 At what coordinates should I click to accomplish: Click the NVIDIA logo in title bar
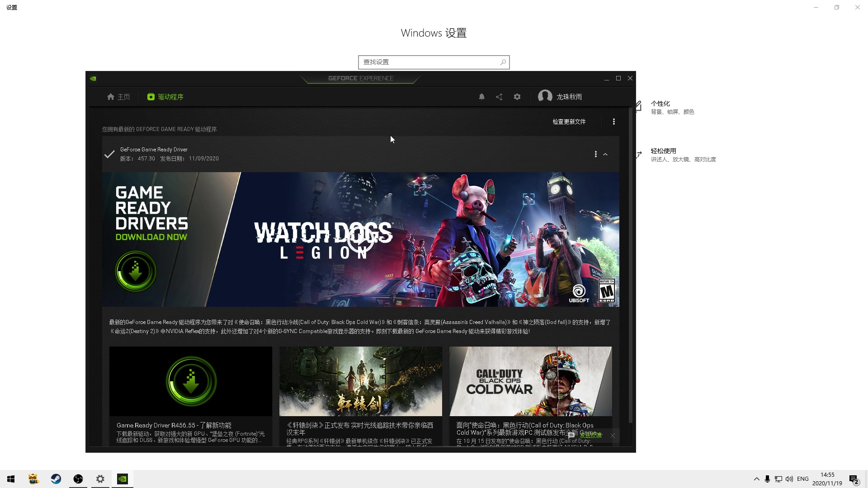click(93, 79)
